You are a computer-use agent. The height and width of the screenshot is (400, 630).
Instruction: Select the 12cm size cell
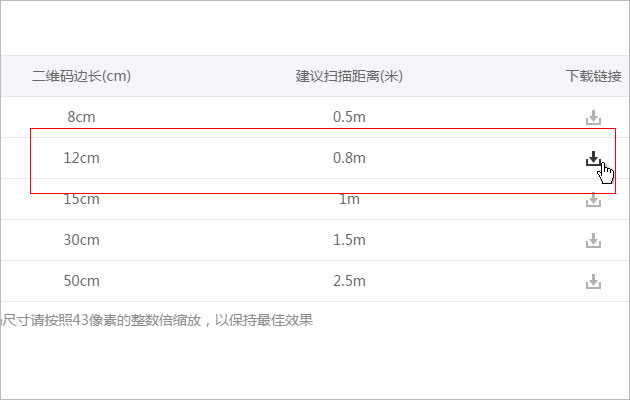pos(82,158)
